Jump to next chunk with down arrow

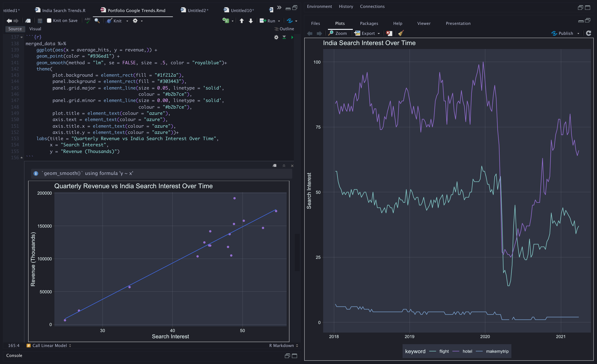tap(251, 21)
